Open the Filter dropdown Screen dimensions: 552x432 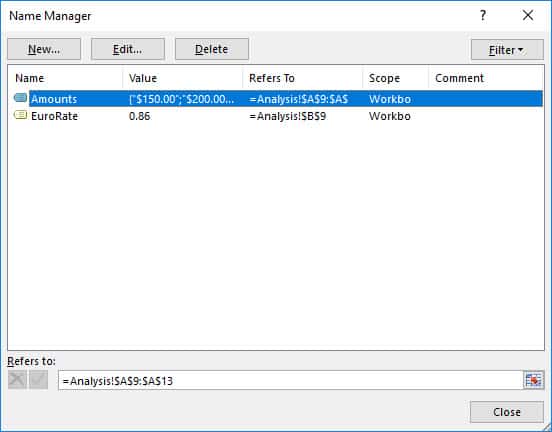(x=507, y=50)
